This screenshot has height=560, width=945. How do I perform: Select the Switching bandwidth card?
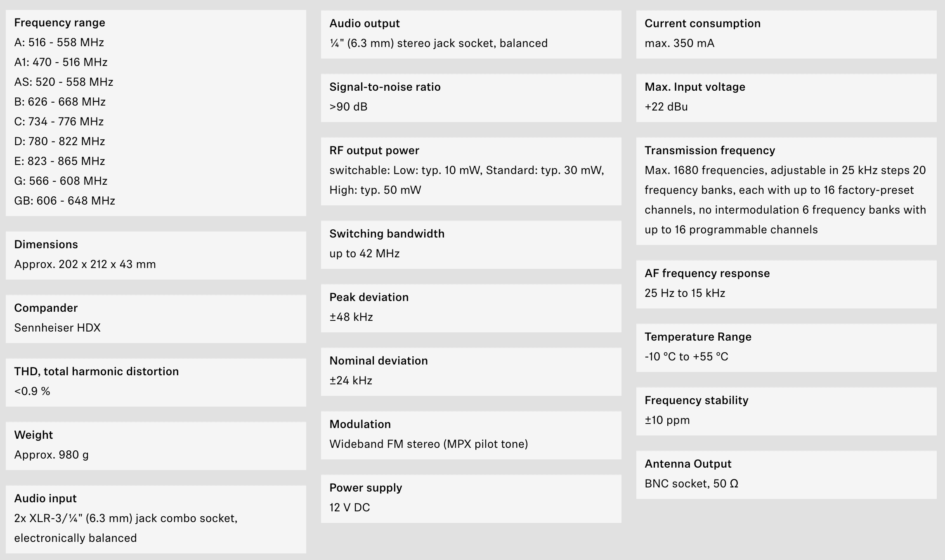[x=471, y=245]
